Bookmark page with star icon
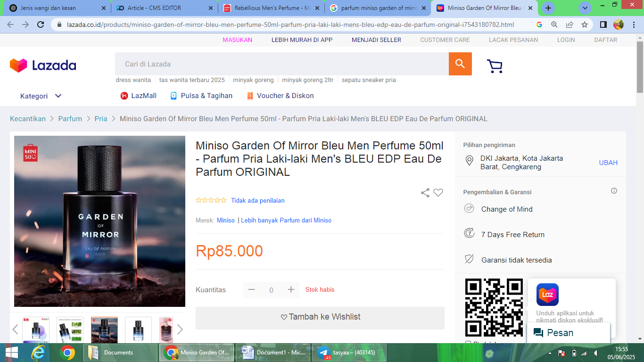Screen dimensions: 644x362 tap(585, 25)
